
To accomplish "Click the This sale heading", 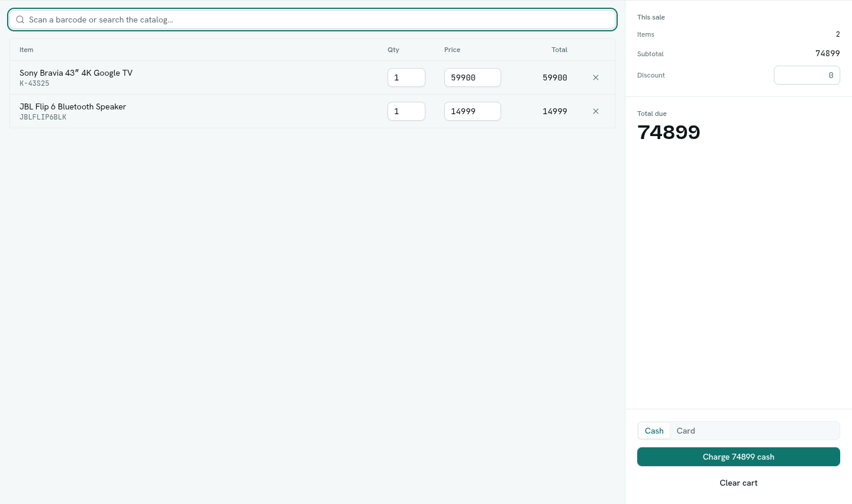I will 651,17.
